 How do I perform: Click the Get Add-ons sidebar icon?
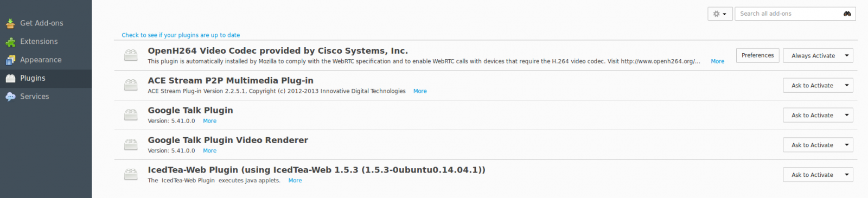click(10, 23)
